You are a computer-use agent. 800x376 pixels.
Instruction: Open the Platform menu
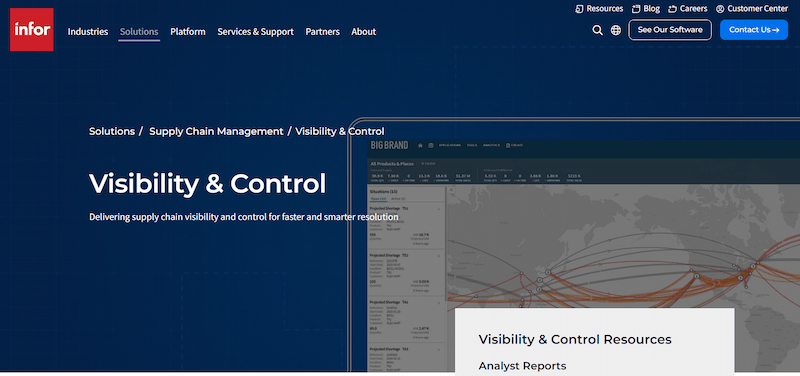pyautogui.click(x=188, y=32)
